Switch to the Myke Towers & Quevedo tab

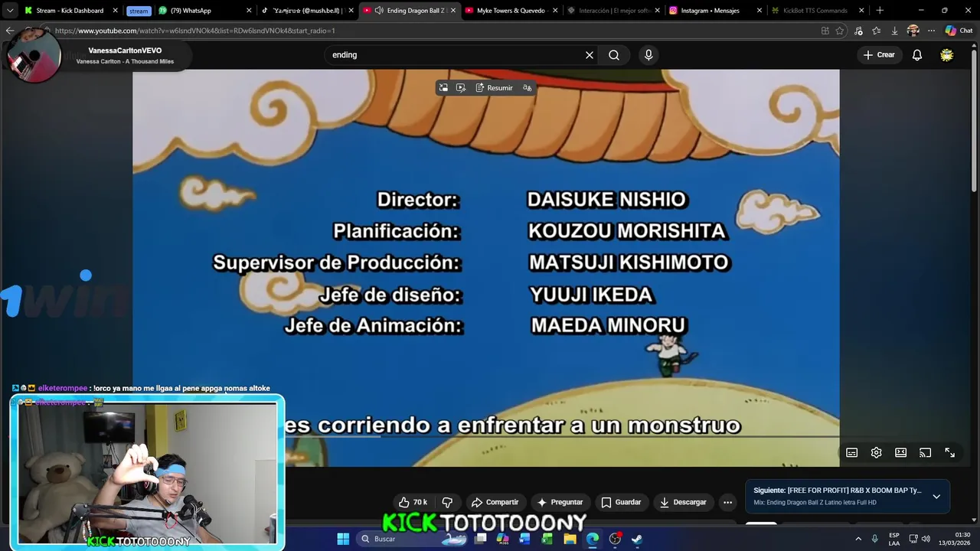(x=511, y=11)
